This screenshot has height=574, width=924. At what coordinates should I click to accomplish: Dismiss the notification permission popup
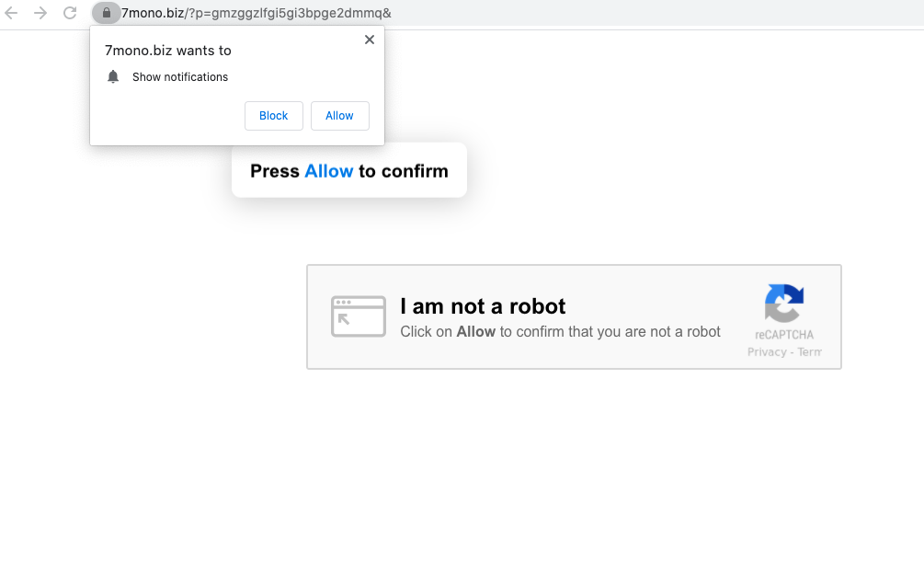click(370, 40)
